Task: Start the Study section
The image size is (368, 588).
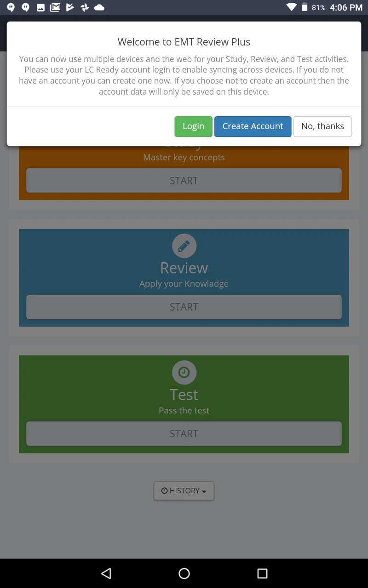Action: 184,181
